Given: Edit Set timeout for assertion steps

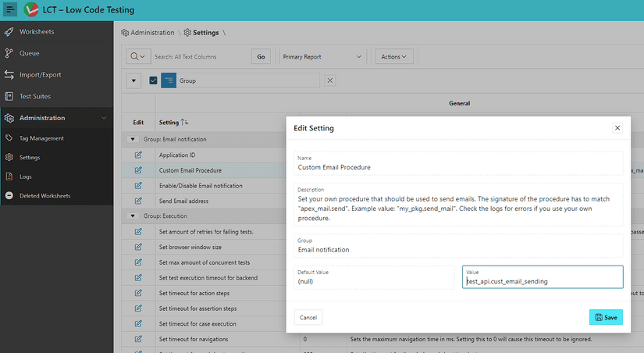Looking at the screenshot, I should (138, 308).
